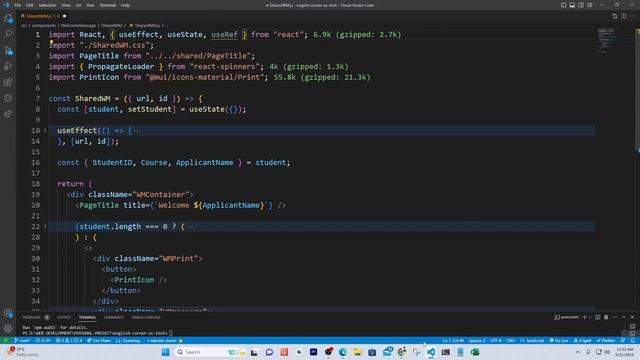Click the CRLF end of line indicator
Image resolution: width=640 pixels, height=360 pixels.
click(511, 340)
